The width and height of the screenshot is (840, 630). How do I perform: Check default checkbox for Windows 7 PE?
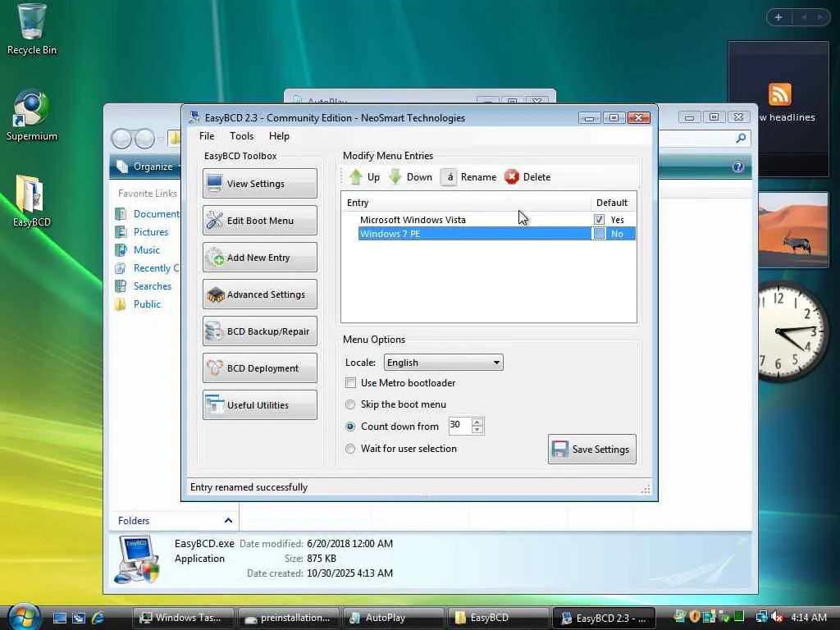pos(599,234)
